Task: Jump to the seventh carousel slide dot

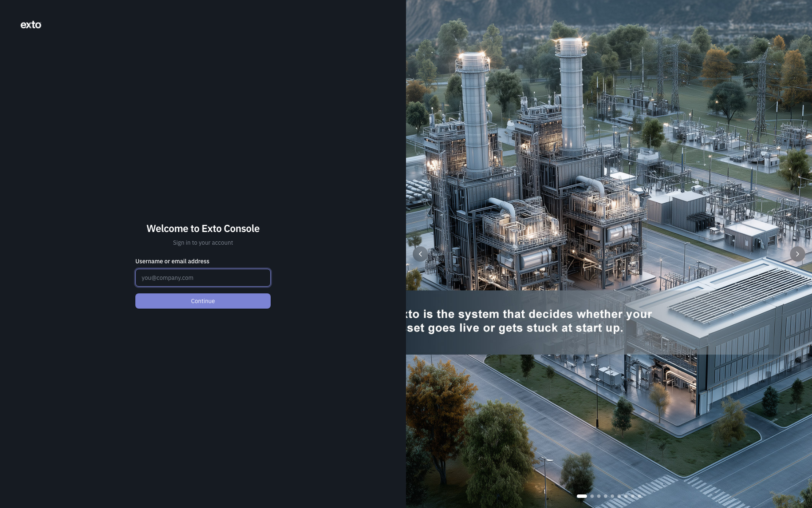Action: (x=626, y=496)
